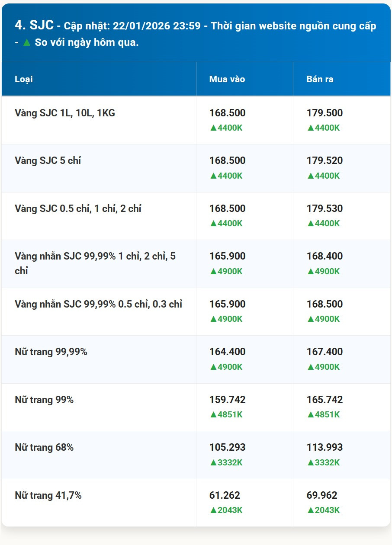The image size is (392, 545).
Task: Click the up arrow beside 4400K under 168.500 in the SJC 1L row
Action: coord(213,128)
